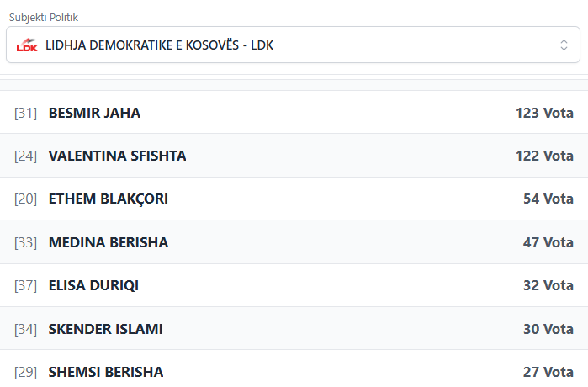Click the 122 Vota count

tap(544, 156)
